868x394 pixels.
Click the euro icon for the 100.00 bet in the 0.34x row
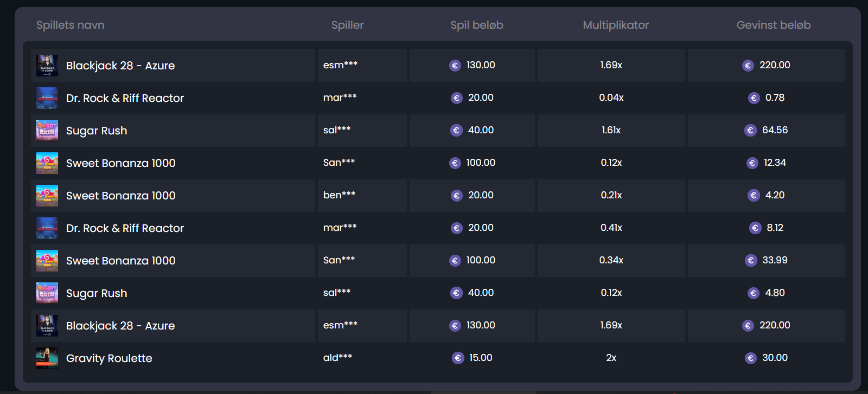click(455, 261)
